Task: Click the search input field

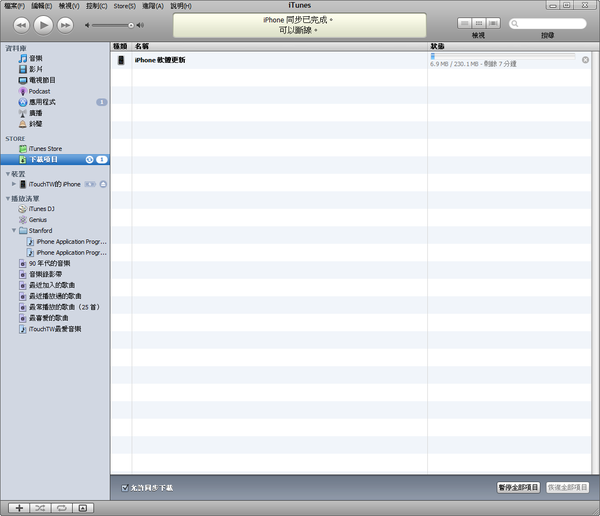Action: click(548, 24)
